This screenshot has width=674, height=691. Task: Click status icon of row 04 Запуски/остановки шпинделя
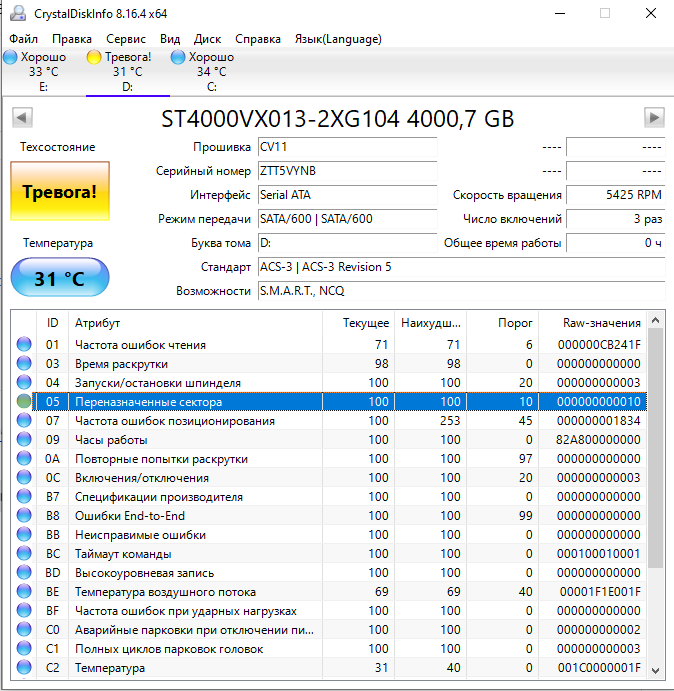tap(24, 383)
